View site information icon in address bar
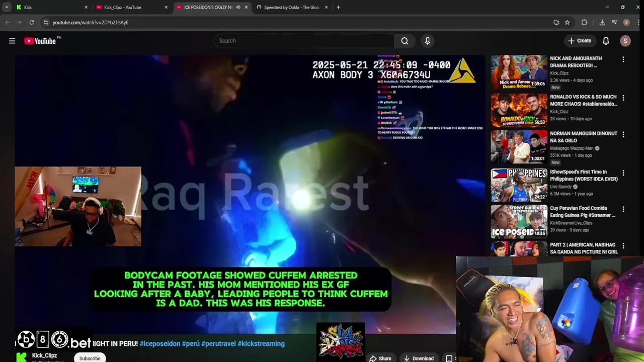 pyautogui.click(x=46, y=22)
